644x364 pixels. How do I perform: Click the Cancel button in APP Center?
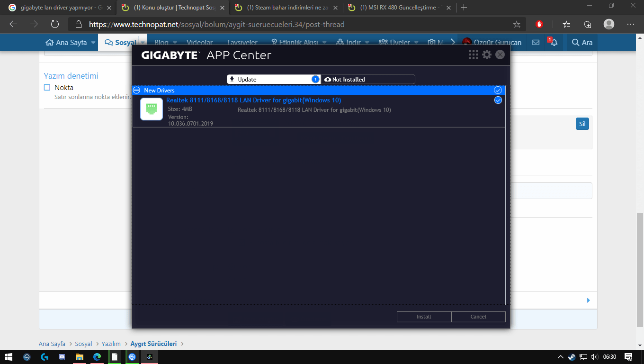(478, 317)
